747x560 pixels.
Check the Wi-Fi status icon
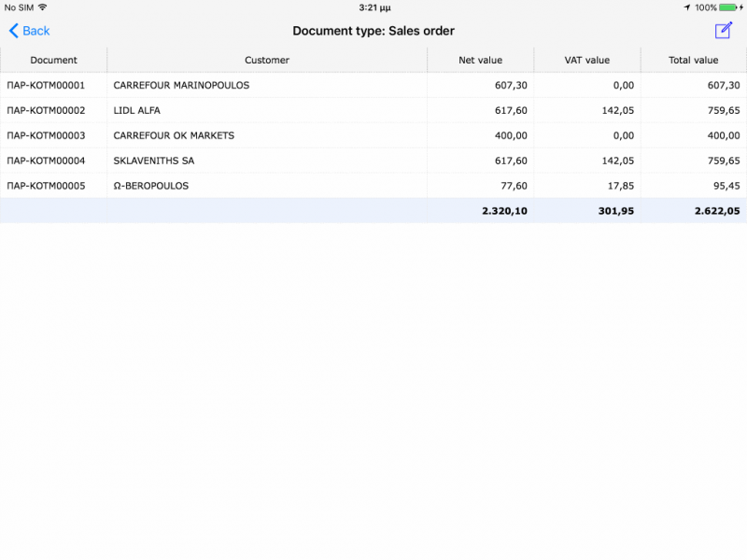pos(42,7)
